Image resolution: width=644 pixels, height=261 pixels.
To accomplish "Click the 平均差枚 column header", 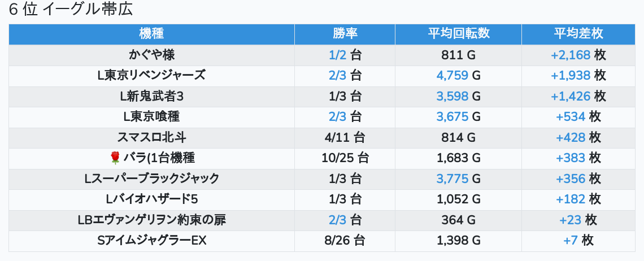I will point(578,34).
